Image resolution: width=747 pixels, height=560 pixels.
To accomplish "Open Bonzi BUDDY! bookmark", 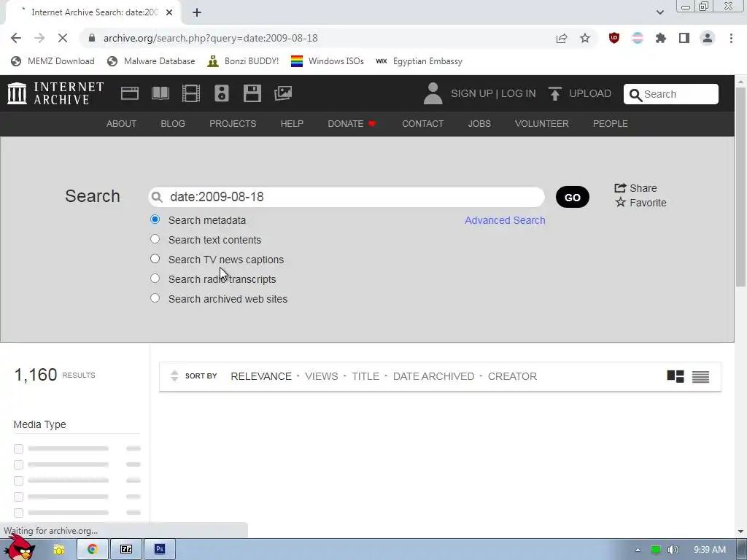I will point(243,61).
